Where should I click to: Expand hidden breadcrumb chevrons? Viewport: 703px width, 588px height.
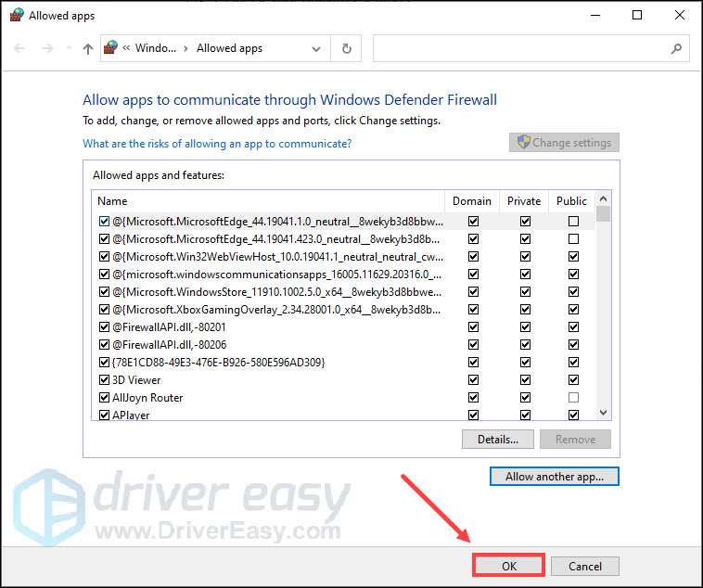coord(126,48)
